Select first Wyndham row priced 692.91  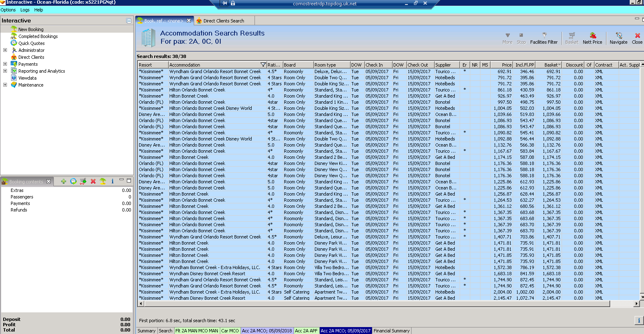click(x=389, y=71)
